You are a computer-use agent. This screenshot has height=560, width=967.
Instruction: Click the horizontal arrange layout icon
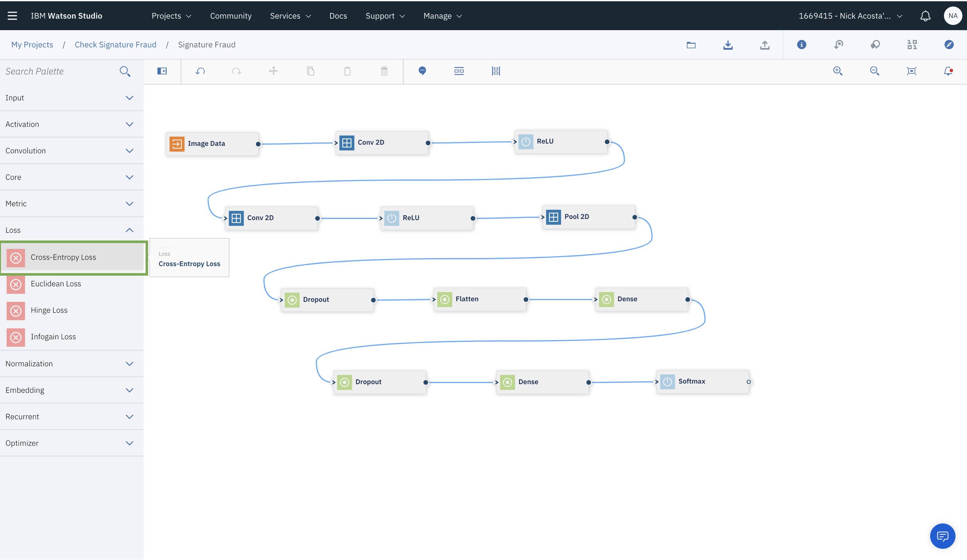tap(459, 71)
